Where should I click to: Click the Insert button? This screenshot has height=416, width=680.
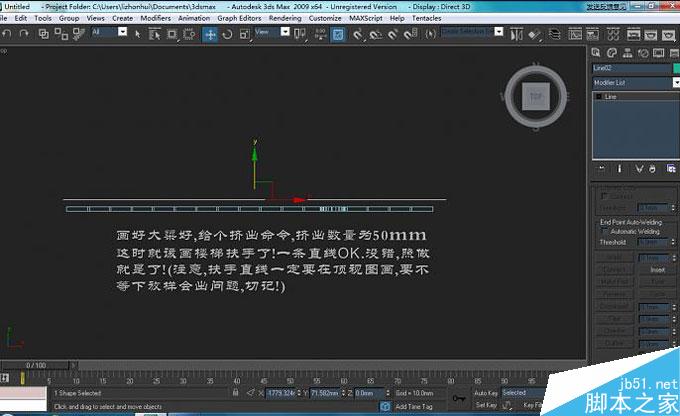coord(657,270)
